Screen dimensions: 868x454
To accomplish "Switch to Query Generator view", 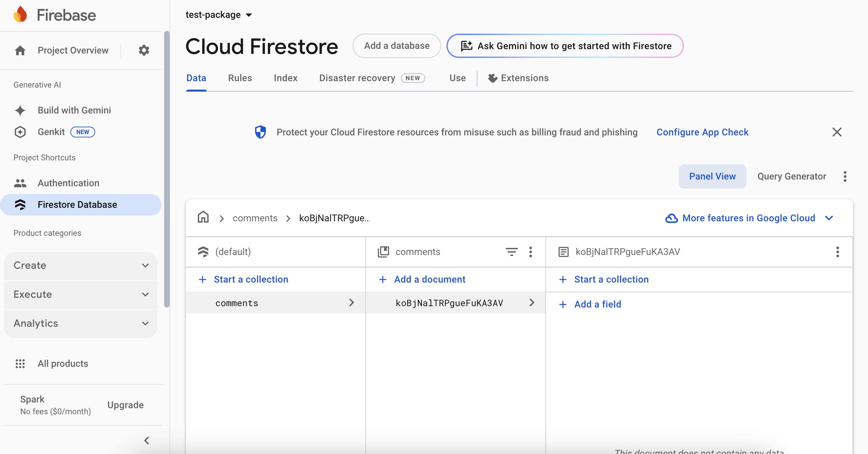I will 792,176.
